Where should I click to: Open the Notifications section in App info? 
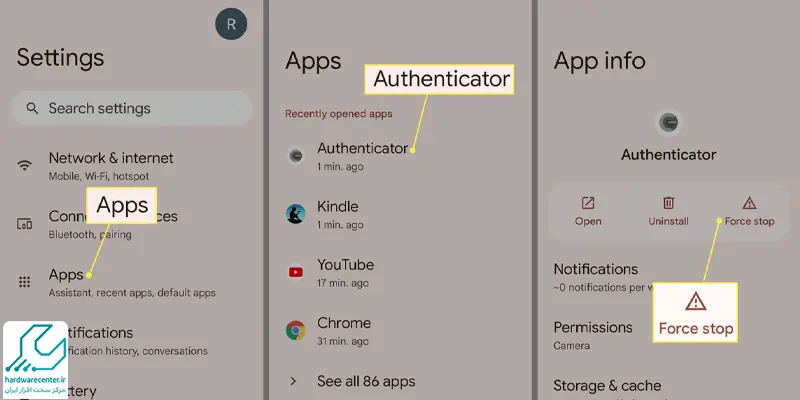coord(668,277)
